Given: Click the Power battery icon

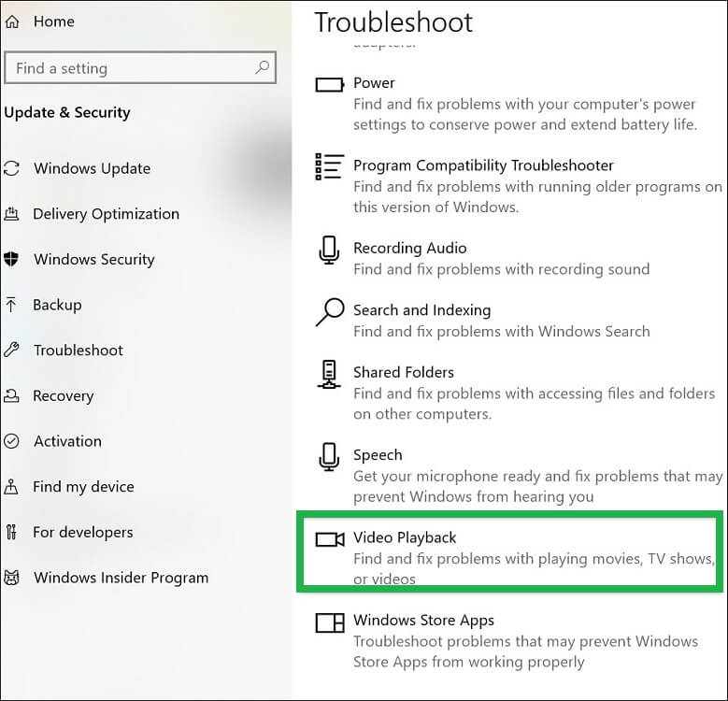Looking at the screenshot, I should click(x=330, y=85).
